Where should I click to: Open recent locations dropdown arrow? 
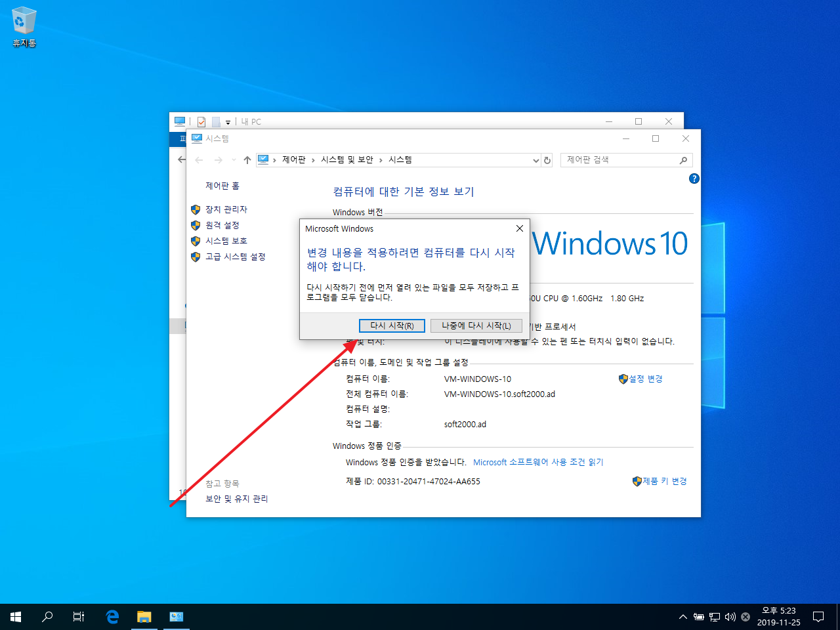click(234, 160)
